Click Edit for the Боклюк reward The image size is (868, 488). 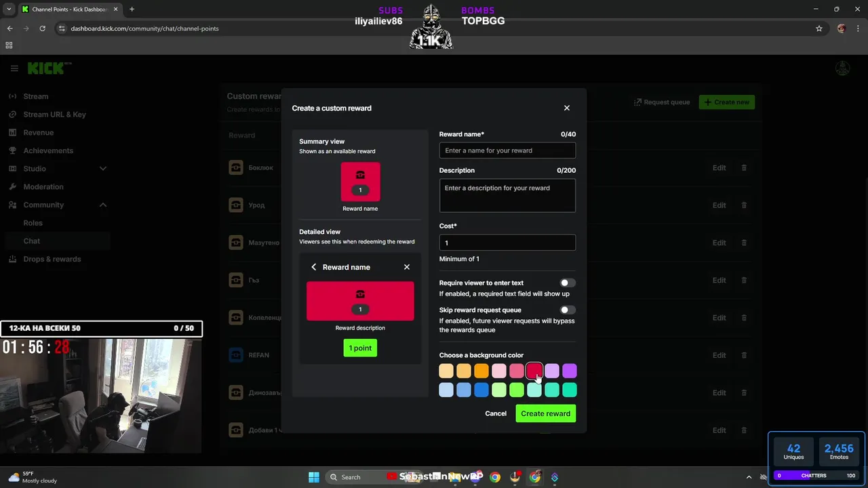tap(719, 167)
